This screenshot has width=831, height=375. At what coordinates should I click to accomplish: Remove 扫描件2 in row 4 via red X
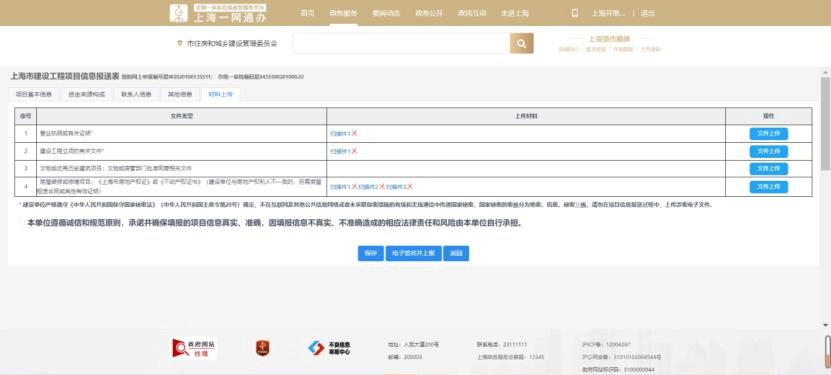coord(382,186)
